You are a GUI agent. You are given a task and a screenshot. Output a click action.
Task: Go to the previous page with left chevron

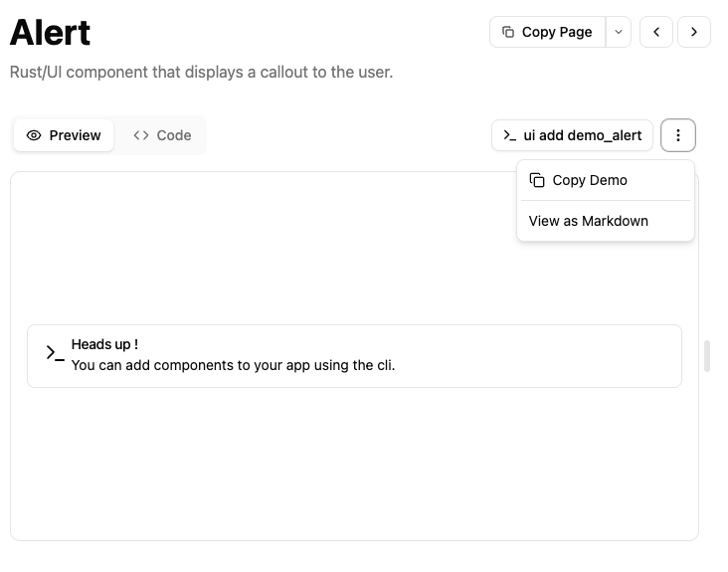(656, 32)
